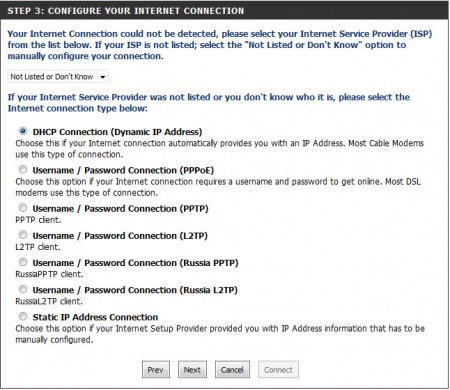Viewport: 450px width, 390px height.
Task: Click the 'Username / Password Connection (Russia L2TP)' label
Action: [x=135, y=290]
